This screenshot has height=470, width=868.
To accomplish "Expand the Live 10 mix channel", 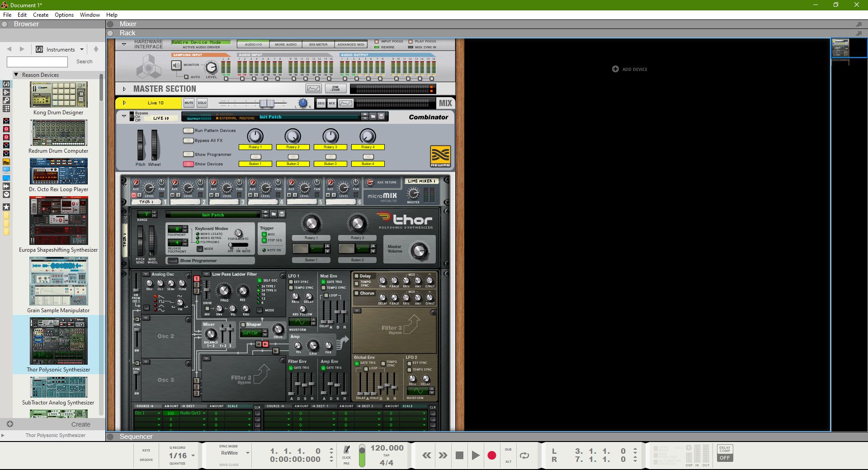I will (x=124, y=103).
